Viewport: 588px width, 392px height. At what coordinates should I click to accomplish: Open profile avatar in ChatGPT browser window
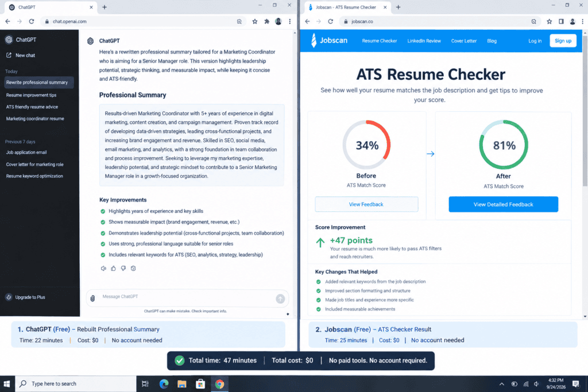point(278,21)
